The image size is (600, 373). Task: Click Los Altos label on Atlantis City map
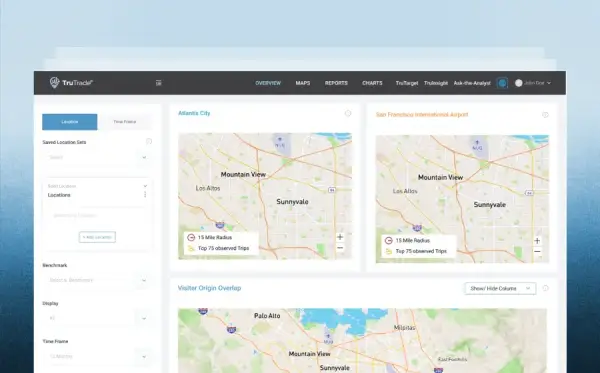point(208,188)
